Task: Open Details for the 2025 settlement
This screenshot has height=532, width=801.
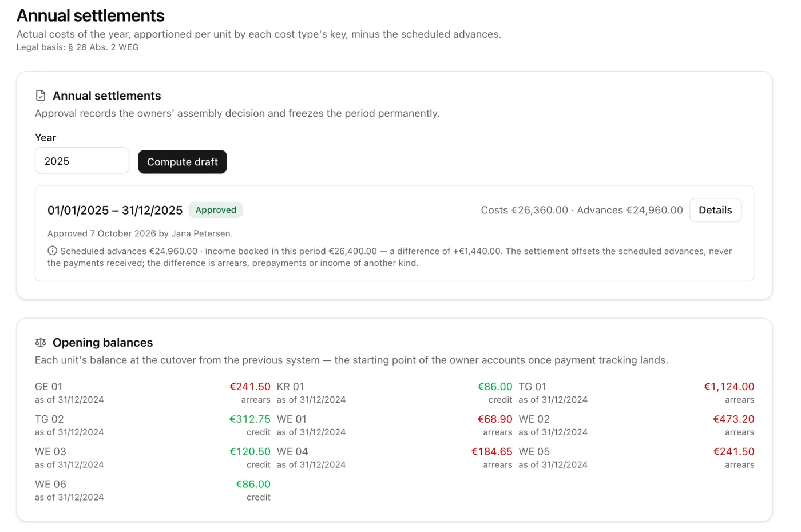Action: tap(715, 210)
